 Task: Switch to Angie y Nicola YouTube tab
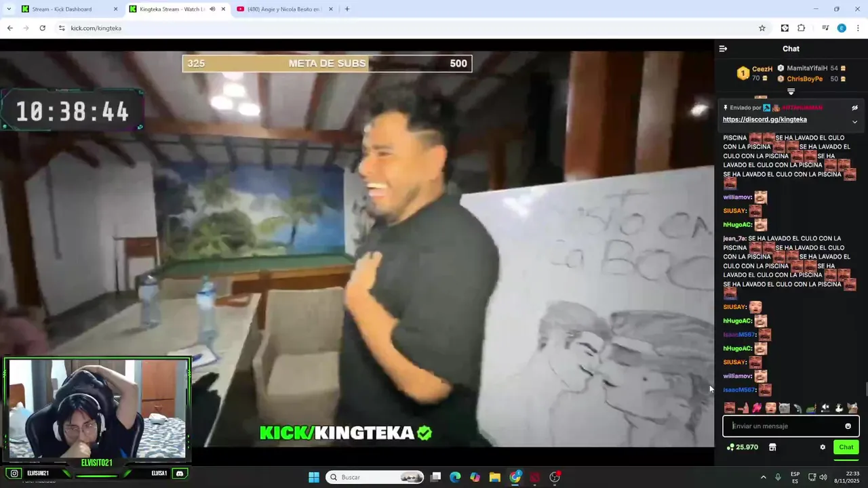point(283,9)
